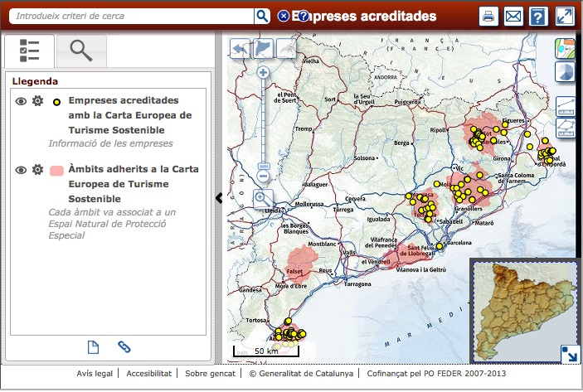Expand the map to full screen

pyautogui.click(x=565, y=17)
